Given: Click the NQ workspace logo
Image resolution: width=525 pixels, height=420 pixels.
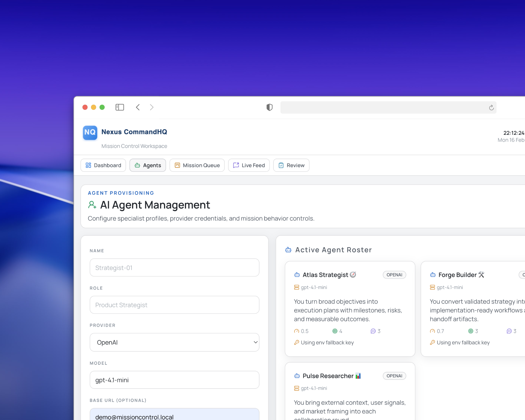Looking at the screenshot, I should tap(90, 133).
